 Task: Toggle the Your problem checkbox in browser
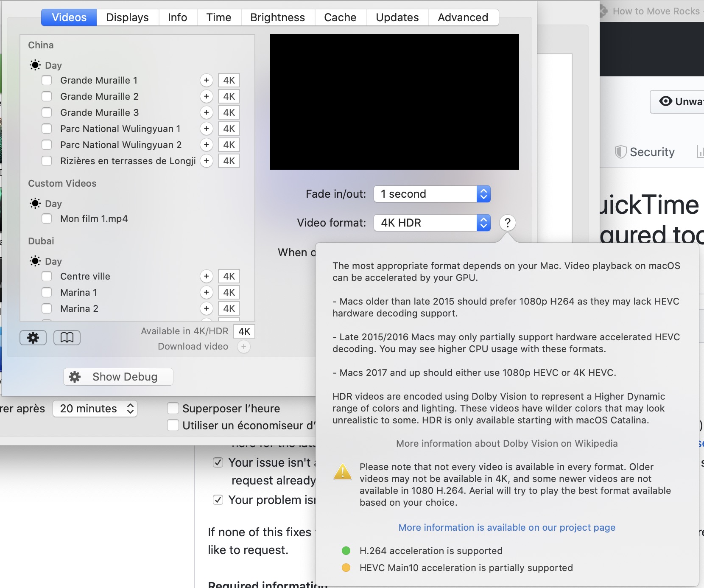tap(218, 500)
